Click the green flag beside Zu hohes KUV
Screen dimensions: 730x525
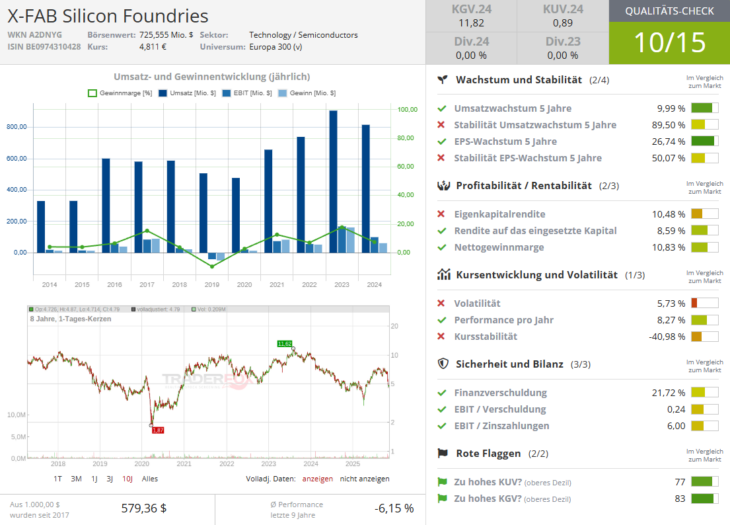click(x=441, y=481)
